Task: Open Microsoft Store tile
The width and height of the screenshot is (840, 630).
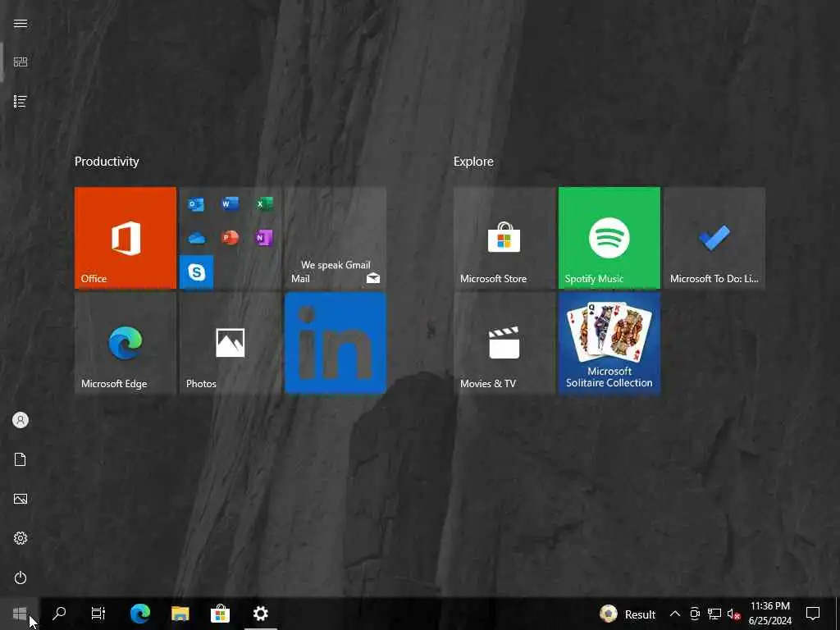Action: [x=504, y=238]
